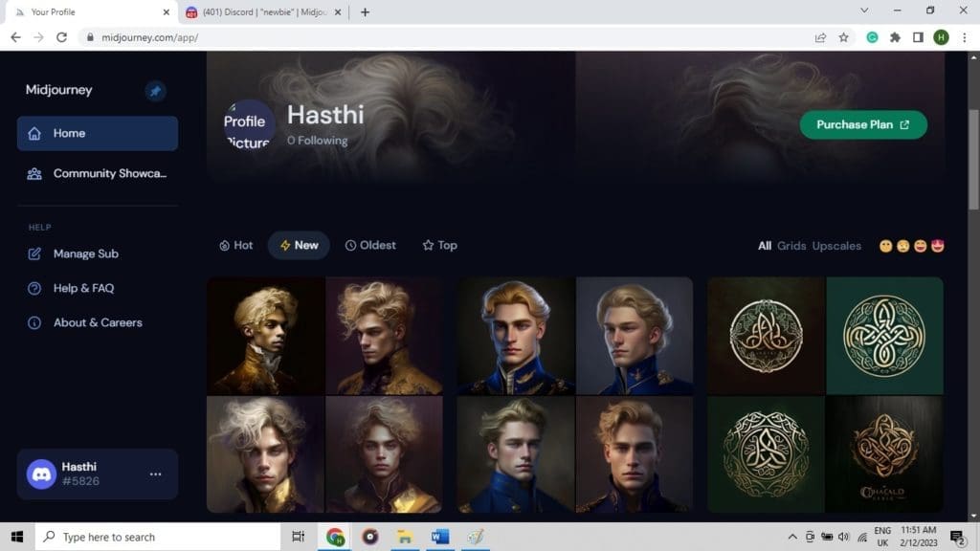980x551 pixels.
Task: Click the Chrome profile avatar H
Action: (942, 37)
